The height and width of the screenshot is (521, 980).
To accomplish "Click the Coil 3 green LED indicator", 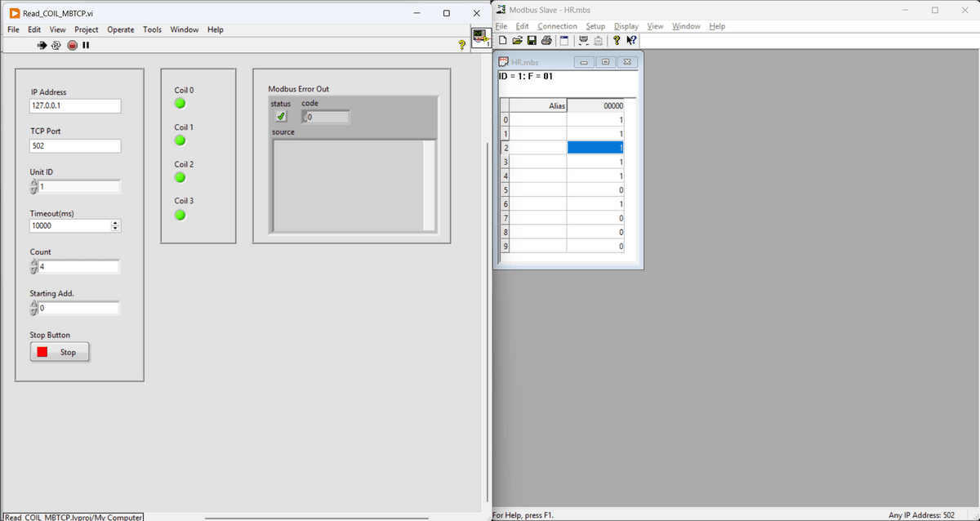I will pos(180,215).
